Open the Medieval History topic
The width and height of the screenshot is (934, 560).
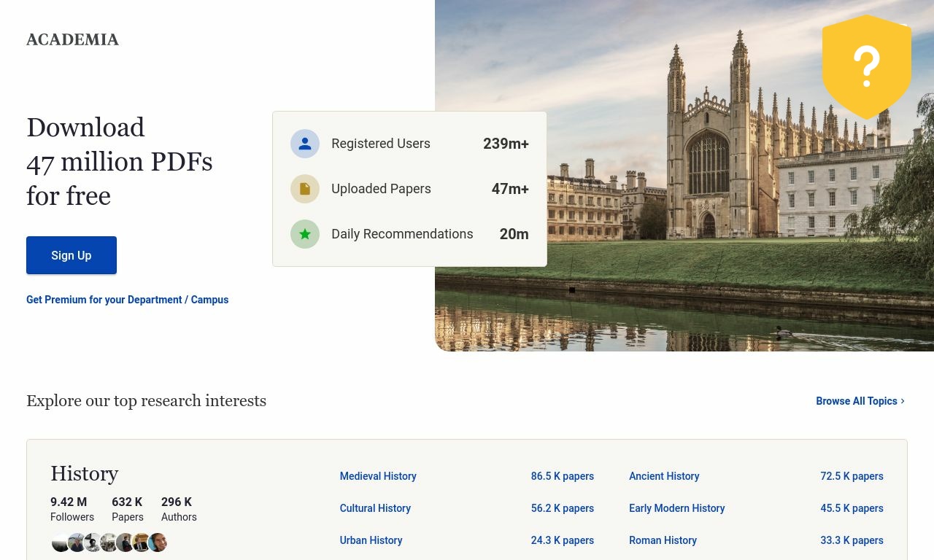tap(378, 476)
